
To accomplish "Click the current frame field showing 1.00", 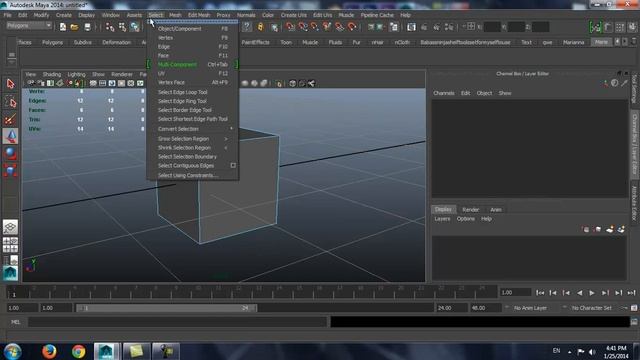I will tap(516, 293).
